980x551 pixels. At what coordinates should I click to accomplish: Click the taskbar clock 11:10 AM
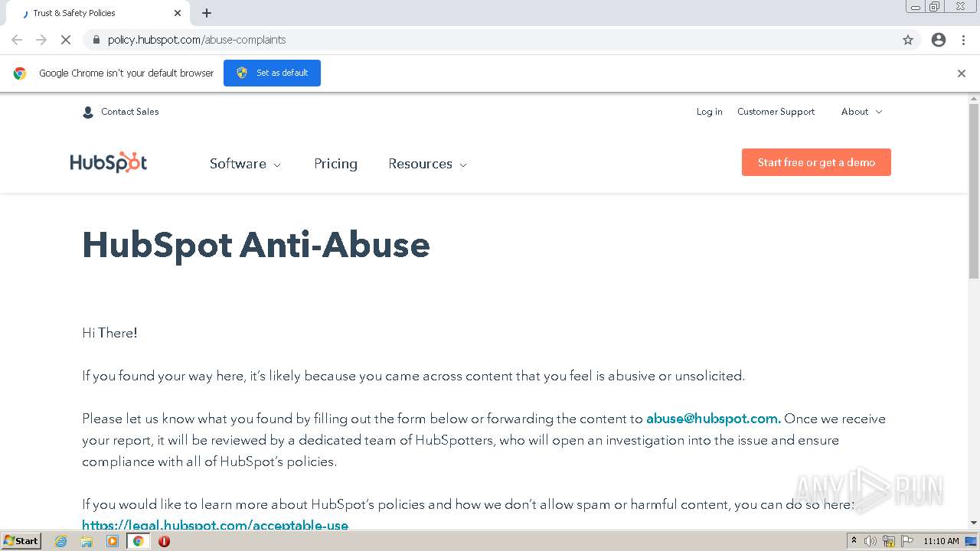pos(941,541)
